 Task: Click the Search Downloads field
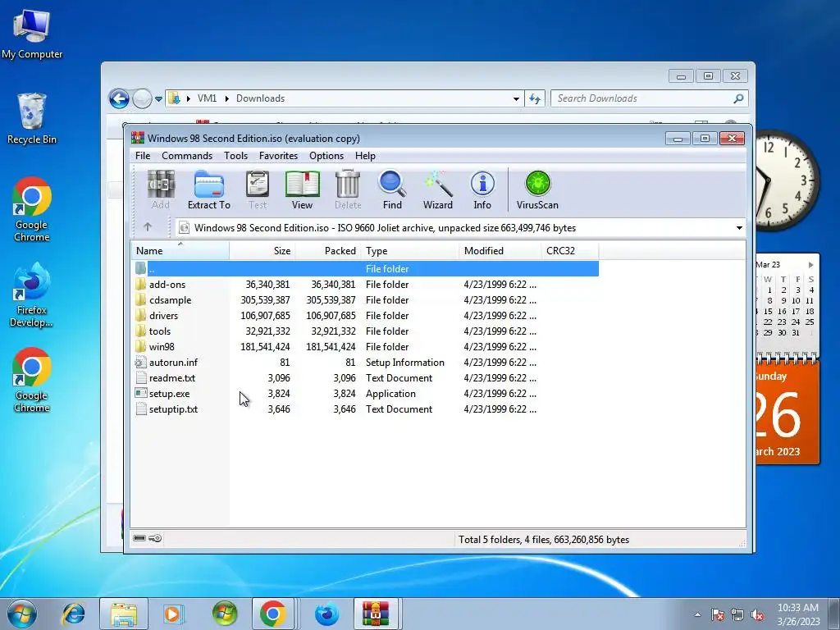tap(648, 98)
